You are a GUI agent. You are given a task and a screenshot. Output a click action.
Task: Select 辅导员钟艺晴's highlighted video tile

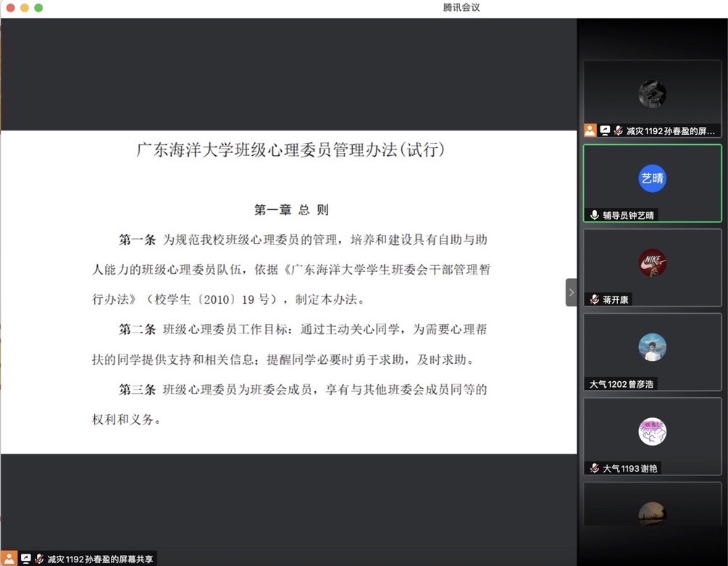tap(652, 181)
